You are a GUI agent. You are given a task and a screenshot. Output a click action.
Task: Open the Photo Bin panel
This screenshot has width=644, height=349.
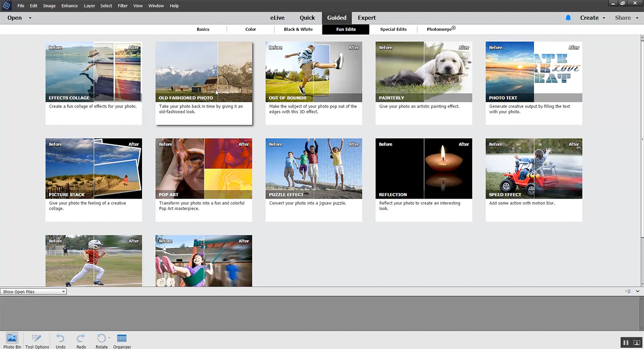(x=12, y=339)
